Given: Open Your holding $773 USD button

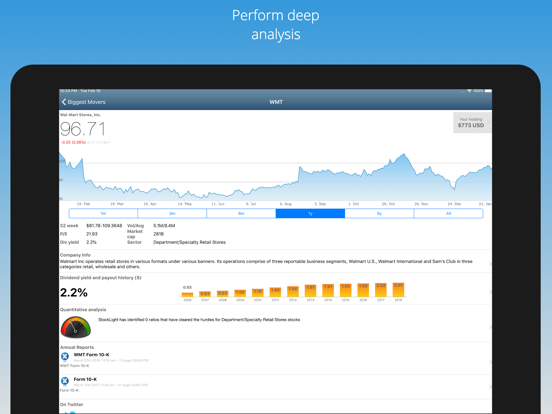Looking at the screenshot, I should click(x=471, y=123).
